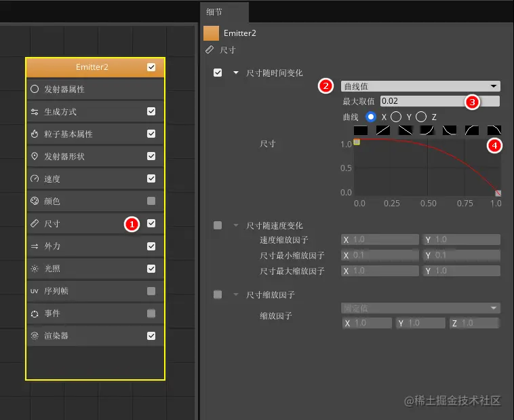
Task: Click the 尺寸最小缩放因子 Y field
Action: [462, 255]
